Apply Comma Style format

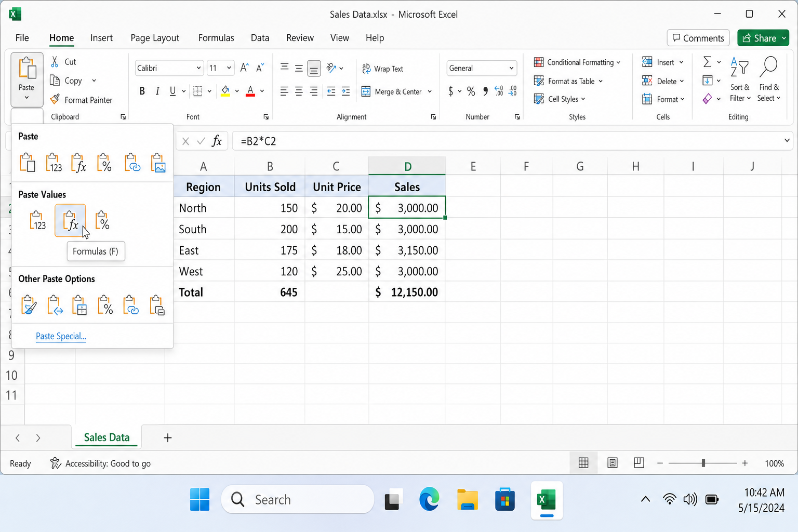click(485, 91)
